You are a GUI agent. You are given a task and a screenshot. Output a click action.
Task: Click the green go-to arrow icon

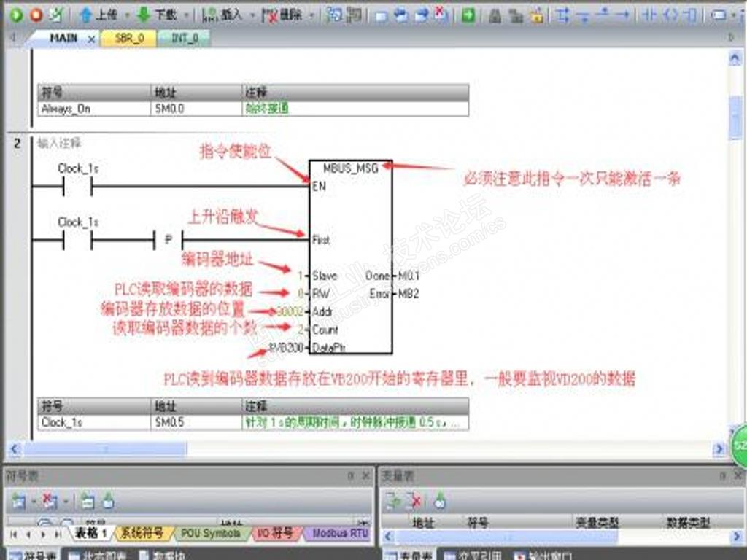(468, 15)
